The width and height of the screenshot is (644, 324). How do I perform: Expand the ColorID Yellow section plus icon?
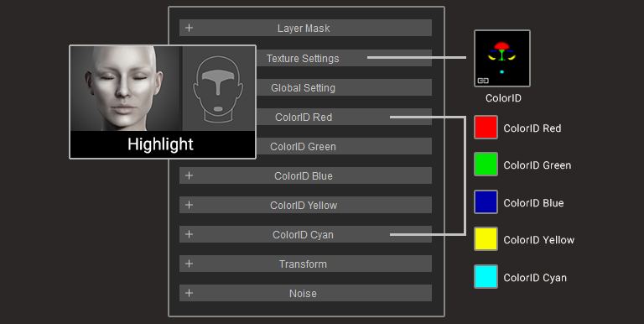click(189, 205)
